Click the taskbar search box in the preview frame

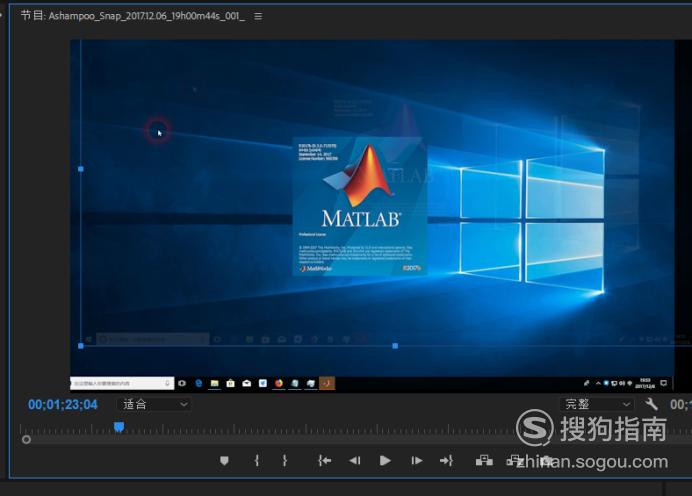click(122, 383)
